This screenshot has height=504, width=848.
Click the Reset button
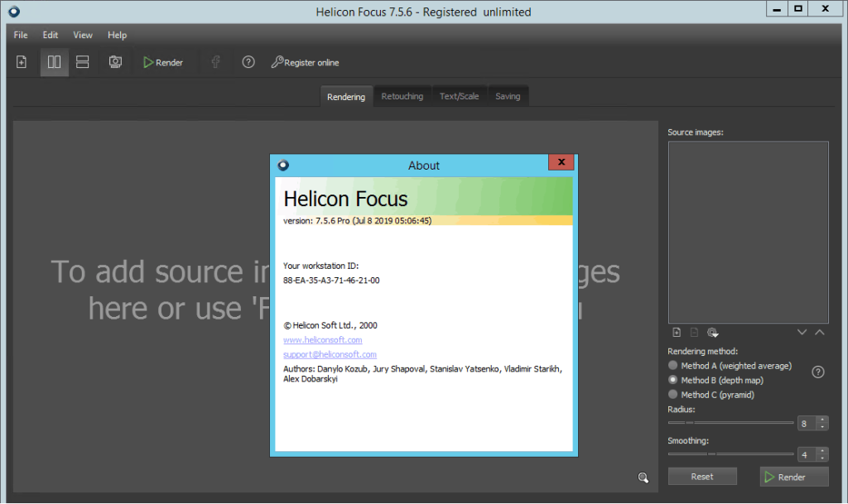(702, 477)
